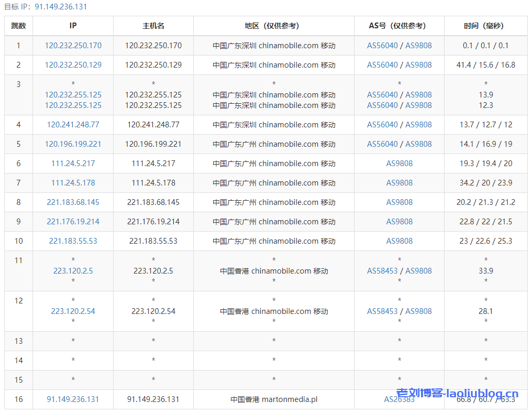Click the final hop IP 91.149.236.131
This screenshot has width=532, height=413.
coord(73,399)
